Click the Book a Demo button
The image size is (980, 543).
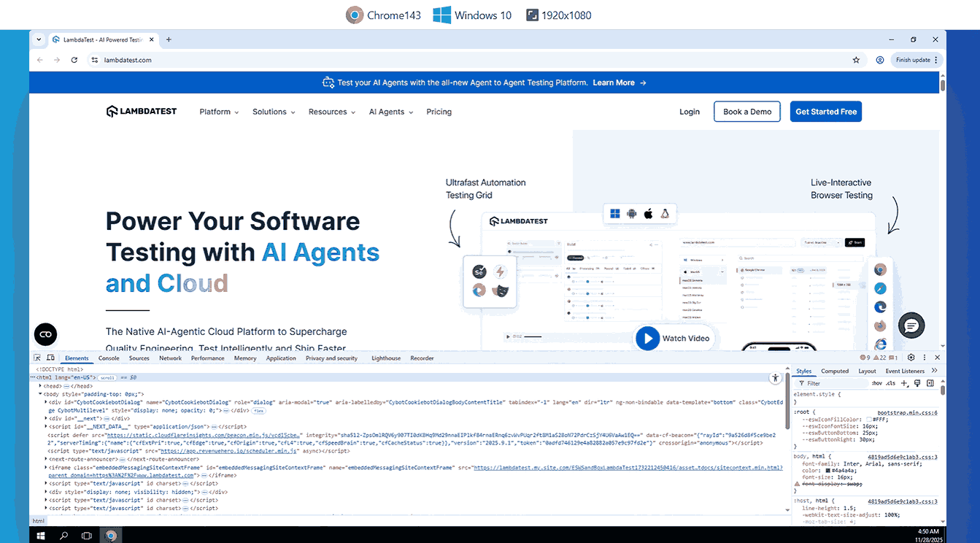click(746, 111)
